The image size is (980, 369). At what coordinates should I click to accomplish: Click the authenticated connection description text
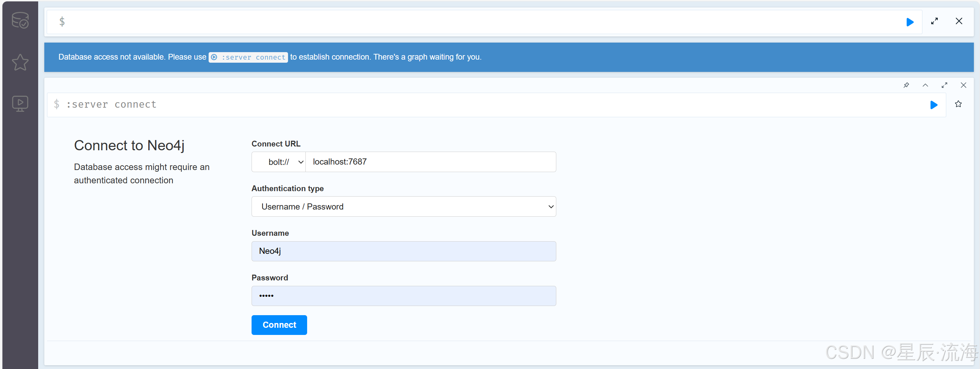(141, 173)
